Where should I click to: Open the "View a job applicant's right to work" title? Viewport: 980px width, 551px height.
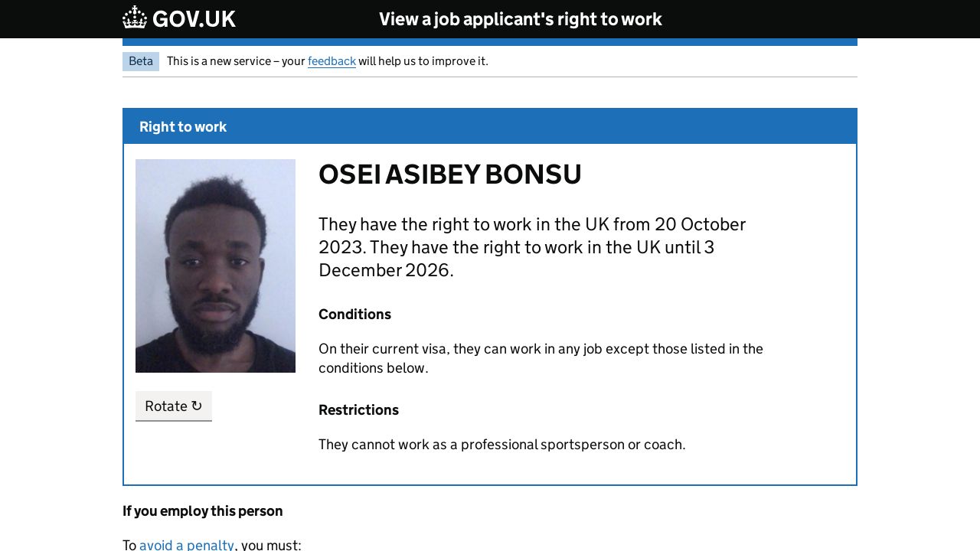520,19
